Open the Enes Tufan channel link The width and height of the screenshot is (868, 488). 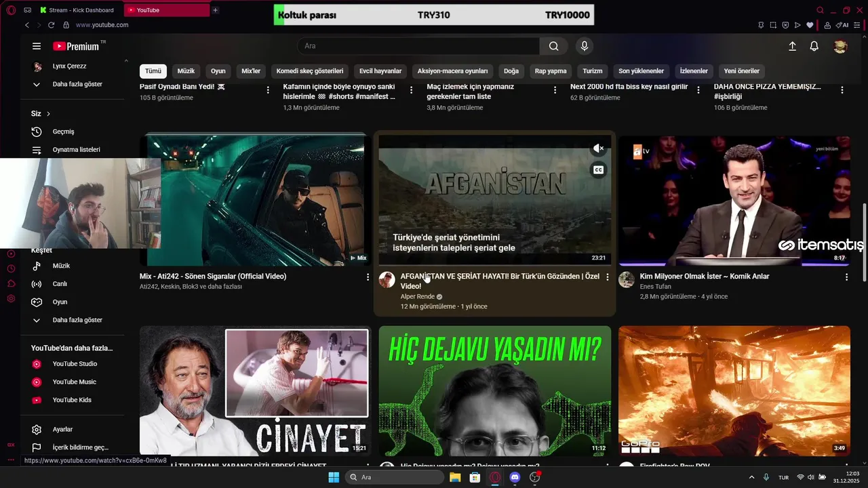pos(655,287)
